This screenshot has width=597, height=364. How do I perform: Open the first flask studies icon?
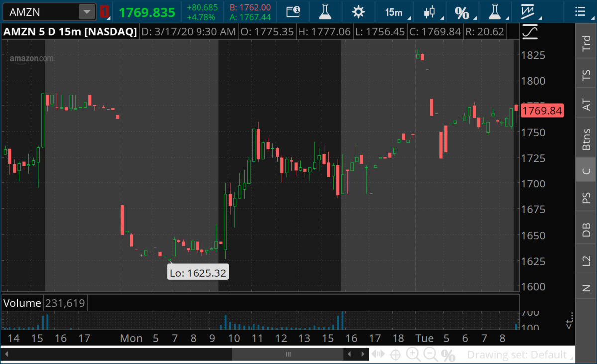[325, 12]
